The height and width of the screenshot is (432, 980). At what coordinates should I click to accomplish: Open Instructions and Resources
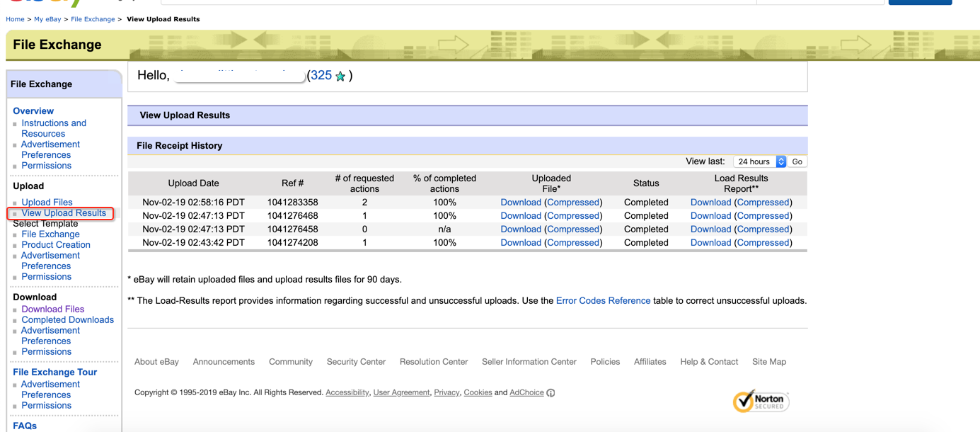pyautogui.click(x=54, y=128)
